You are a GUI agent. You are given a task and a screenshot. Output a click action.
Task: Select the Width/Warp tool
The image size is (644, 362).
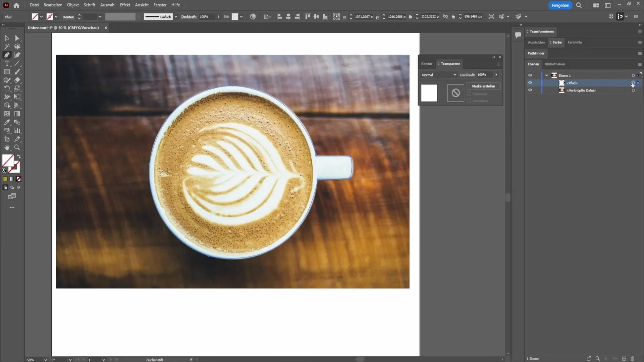pos(7,97)
